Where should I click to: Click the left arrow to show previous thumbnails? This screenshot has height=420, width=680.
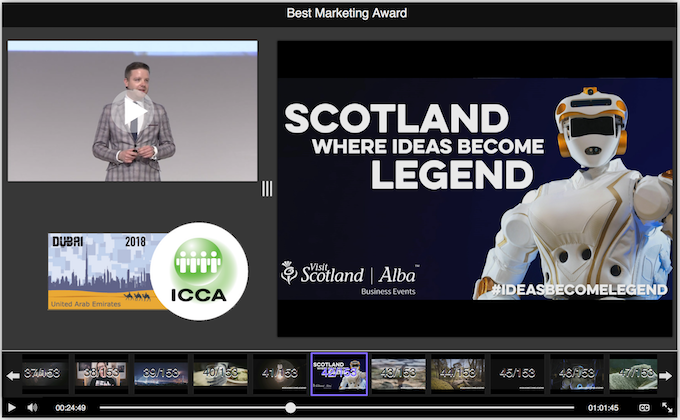pos(13,375)
